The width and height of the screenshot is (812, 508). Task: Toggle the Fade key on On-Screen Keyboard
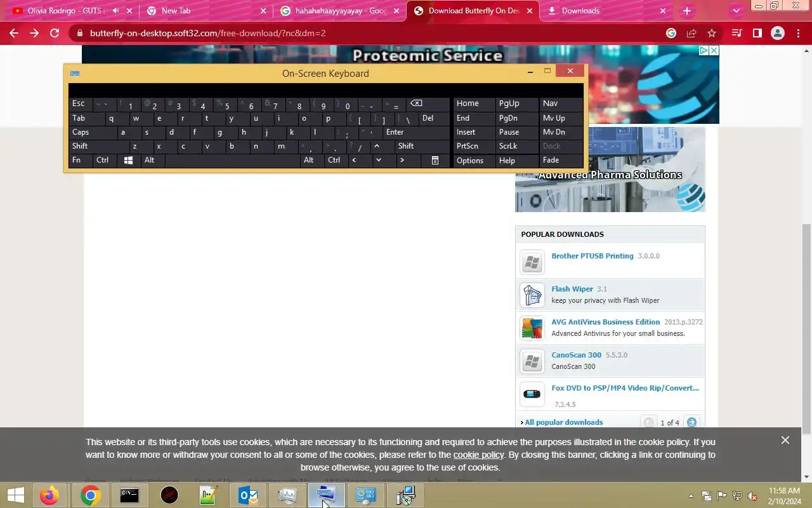click(x=561, y=160)
